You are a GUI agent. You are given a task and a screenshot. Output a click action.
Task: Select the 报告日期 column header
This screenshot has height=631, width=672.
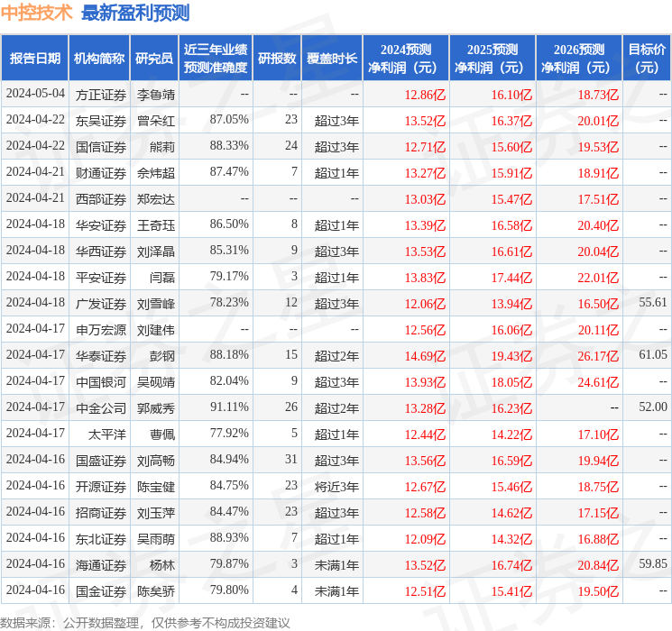[34, 59]
